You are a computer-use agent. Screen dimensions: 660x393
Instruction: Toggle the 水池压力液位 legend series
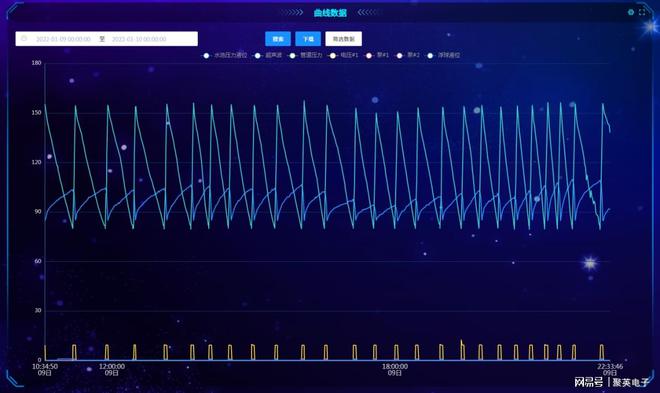click(225, 55)
